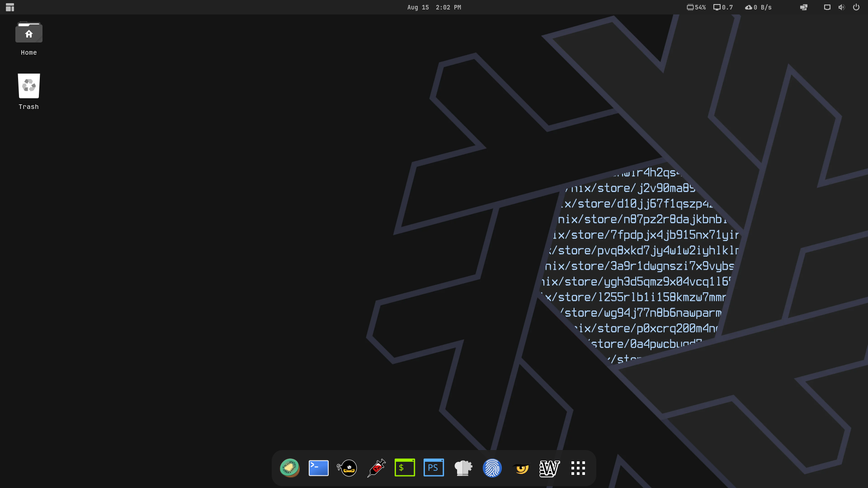This screenshot has width=868, height=488.
Task: Open the Wikipedia reader app
Action: coord(549,468)
